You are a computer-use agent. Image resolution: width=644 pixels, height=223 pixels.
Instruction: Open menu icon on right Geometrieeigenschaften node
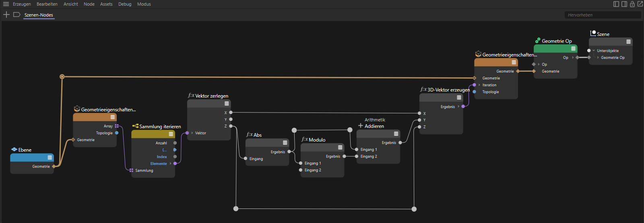pyautogui.click(x=514, y=63)
